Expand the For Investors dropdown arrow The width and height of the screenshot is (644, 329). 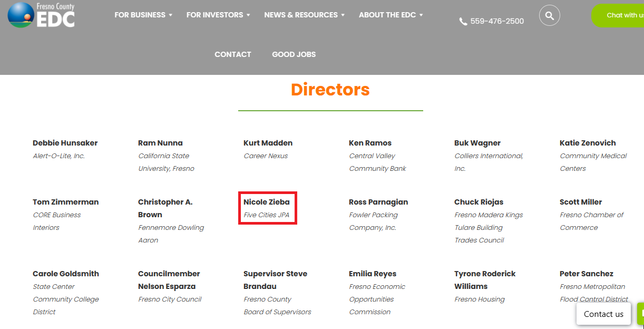tap(248, 15)
